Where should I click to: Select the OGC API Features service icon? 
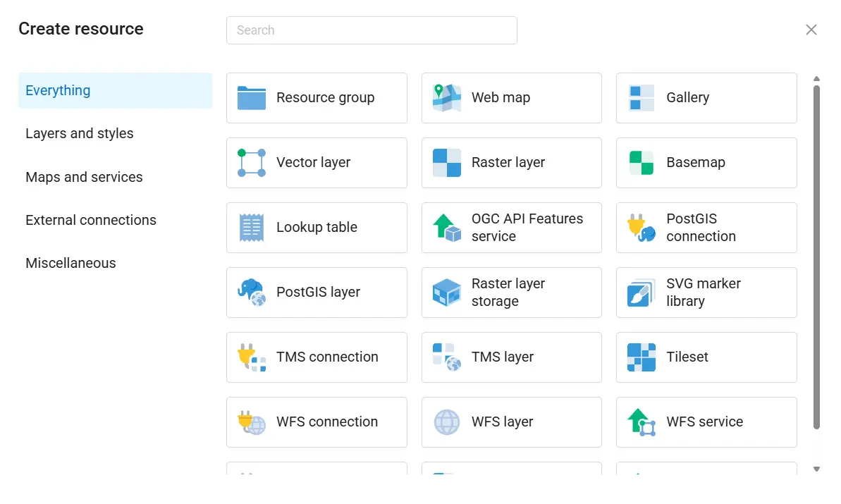pyautogui.click(x=447, y=228)
